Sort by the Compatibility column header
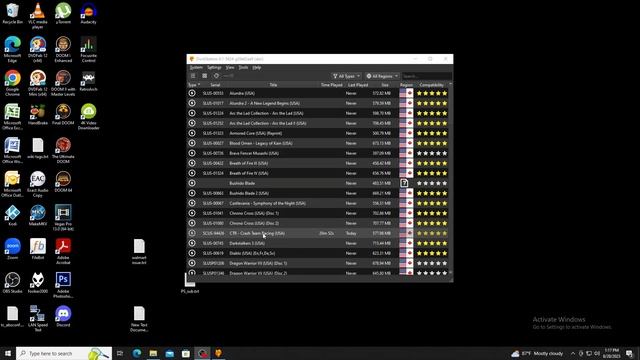Image resolution: width=640 pixels, height=360 pixels. click(431, 85)
